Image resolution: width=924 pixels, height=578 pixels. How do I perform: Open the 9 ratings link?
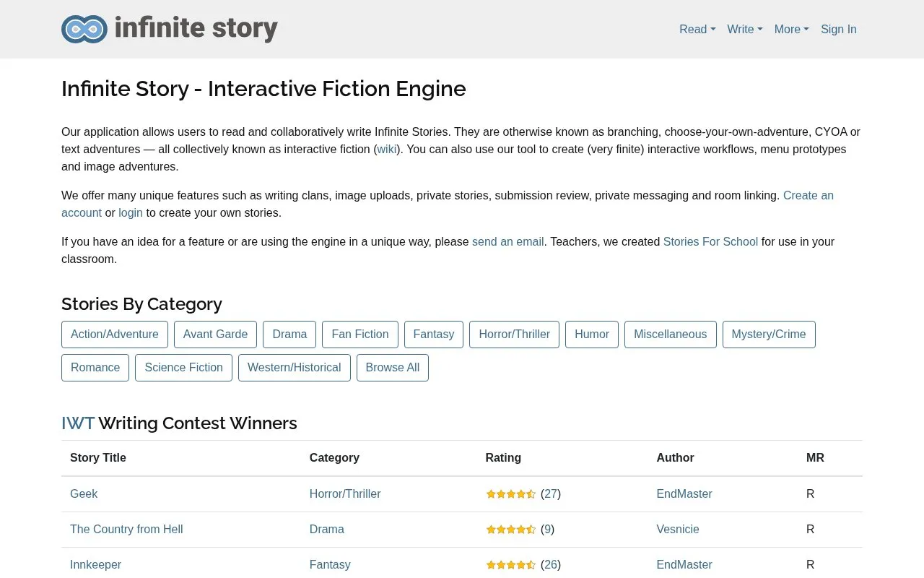click(548, 530)
